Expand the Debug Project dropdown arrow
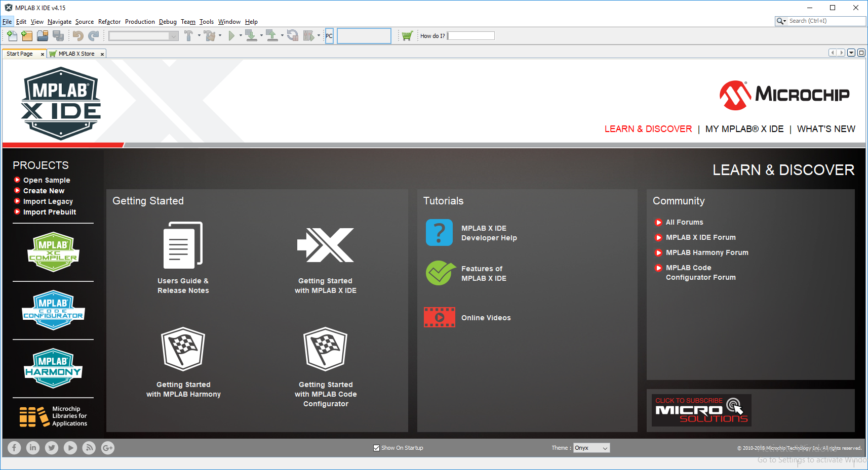This screenshot has width=868, height=470. coord(319,35)
